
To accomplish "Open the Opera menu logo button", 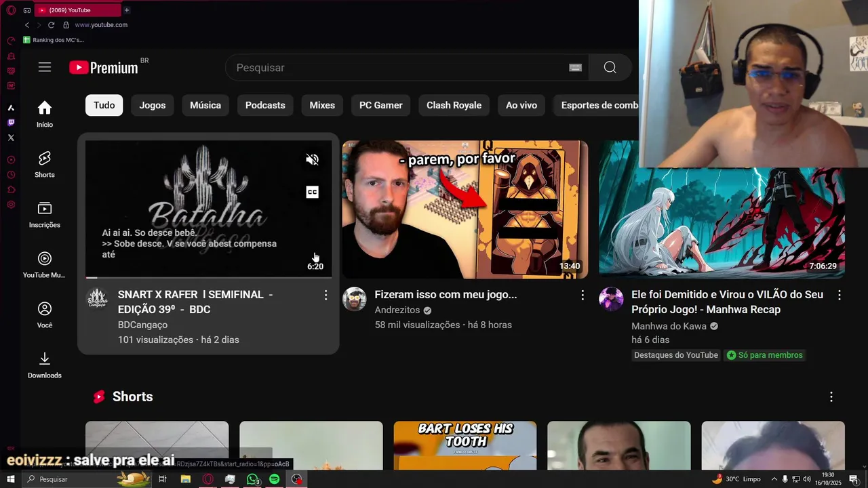I will (10, 10).
